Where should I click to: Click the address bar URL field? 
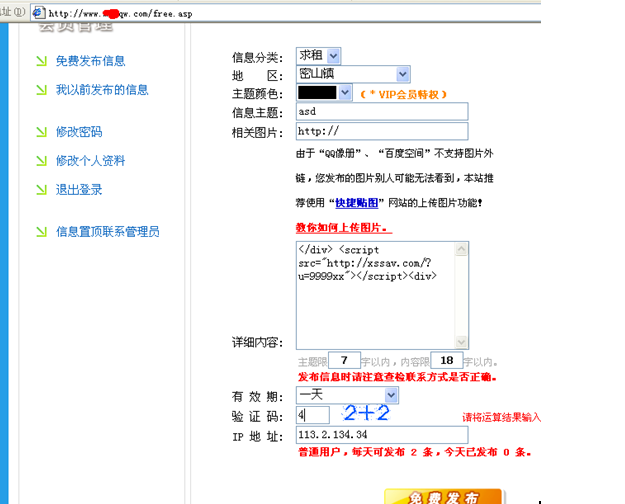click(x=285, y=14)
